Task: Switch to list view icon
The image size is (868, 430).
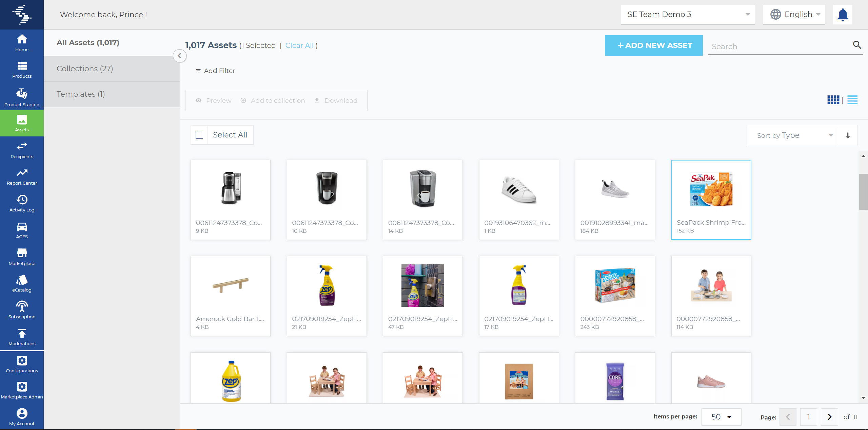Action: [852, 100]
